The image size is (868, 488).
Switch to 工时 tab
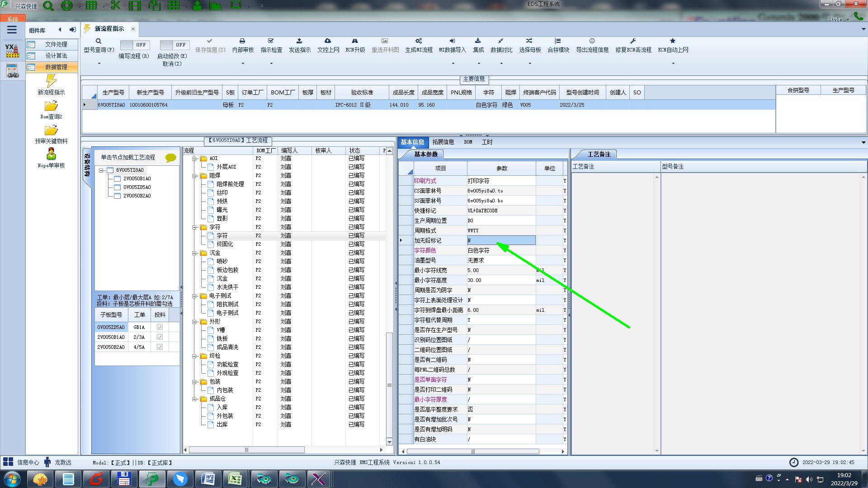pos(487,142)
